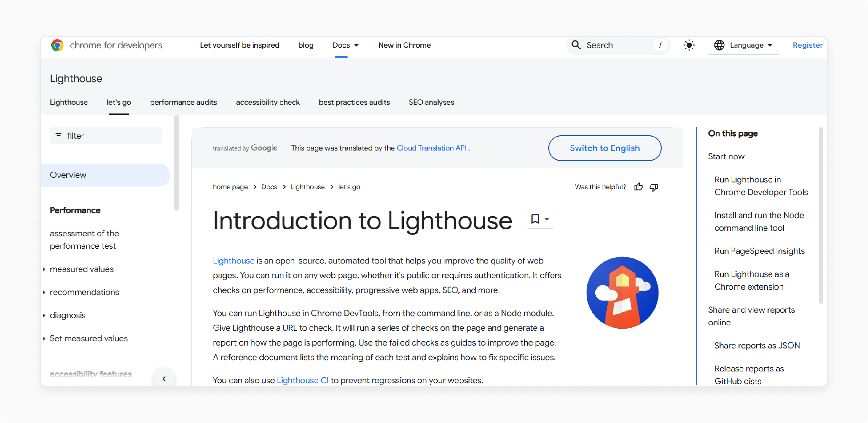Open assessment of the performance test

(x=84, y=240)
